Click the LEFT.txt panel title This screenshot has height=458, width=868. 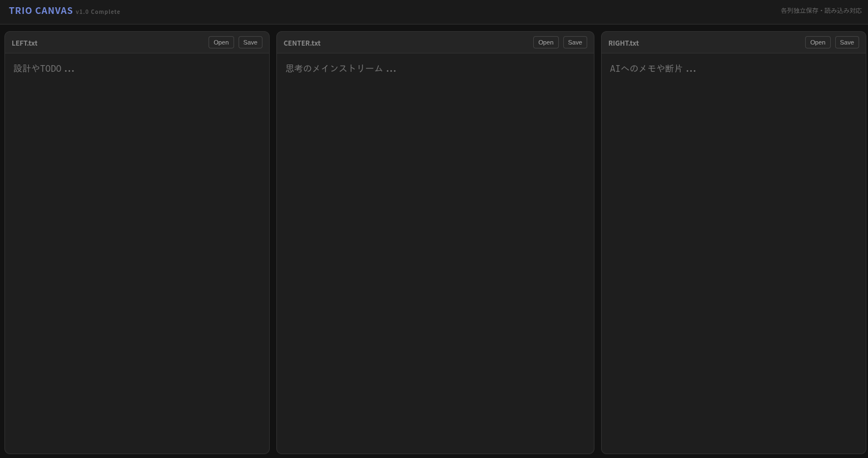(x=24, y=43)
